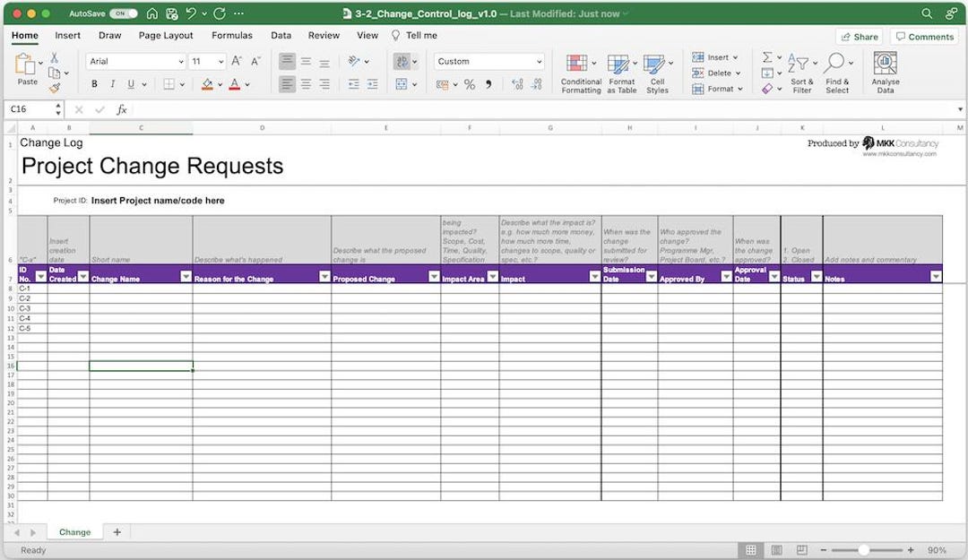
Task: Open Conditional Formatting
Action: [581, 73]
